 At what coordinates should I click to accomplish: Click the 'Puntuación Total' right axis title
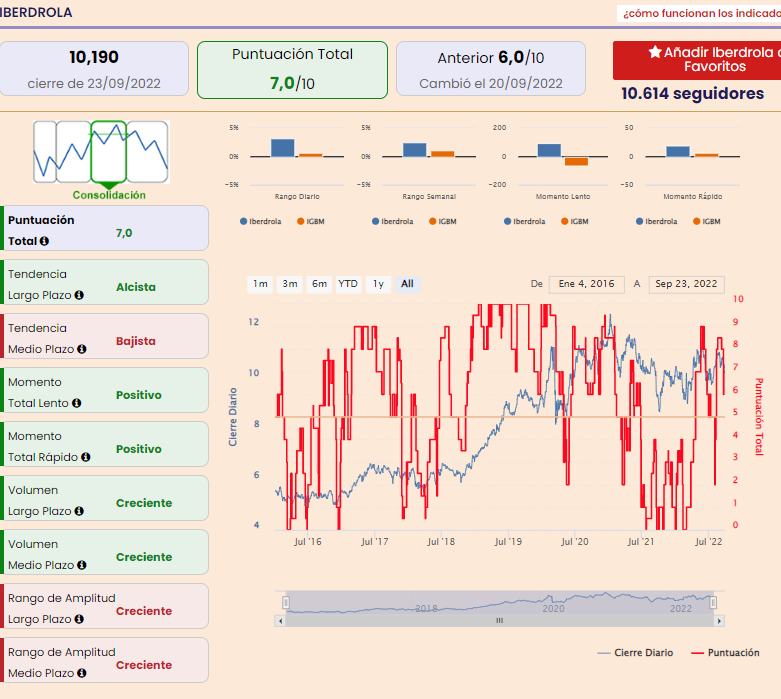point(759,417)
